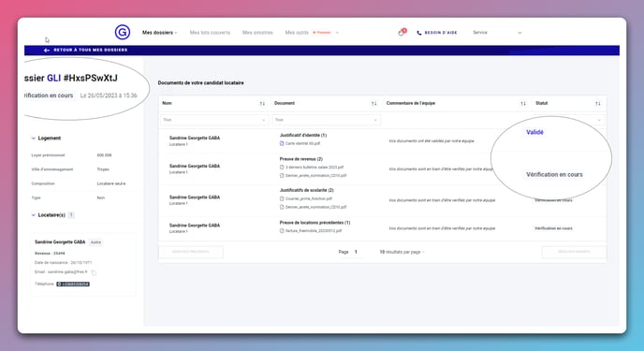Click Sandrine Georgette GABA in the locations précédentes row
This screenshot has width=644, height=351.
[195, 226]
